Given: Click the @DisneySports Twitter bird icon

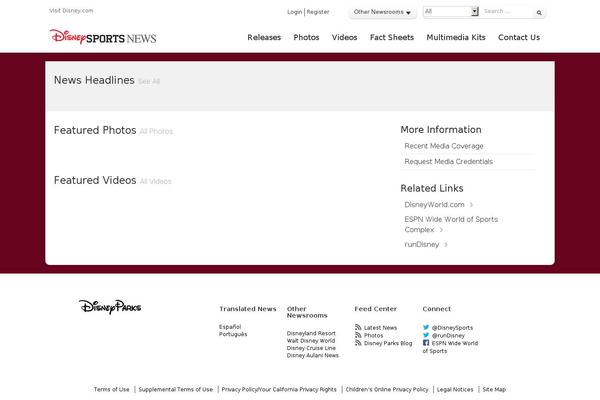Looking at the screenshot, I should [426, 327].
